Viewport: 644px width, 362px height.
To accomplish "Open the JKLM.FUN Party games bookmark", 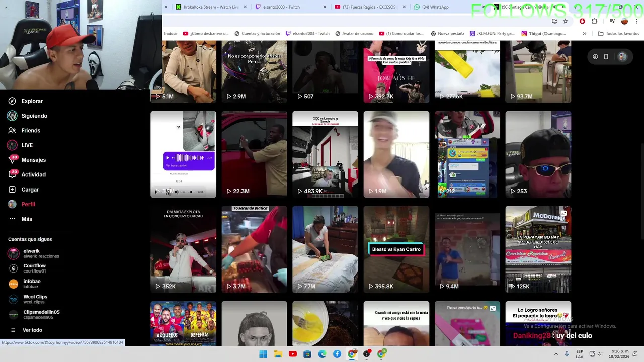I will coord(492,34).
